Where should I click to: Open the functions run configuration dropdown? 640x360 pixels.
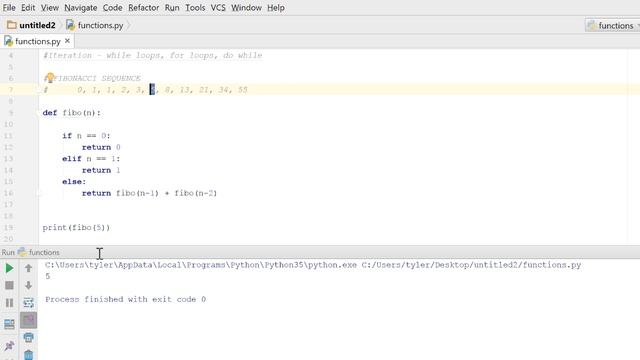coord(612,26)
